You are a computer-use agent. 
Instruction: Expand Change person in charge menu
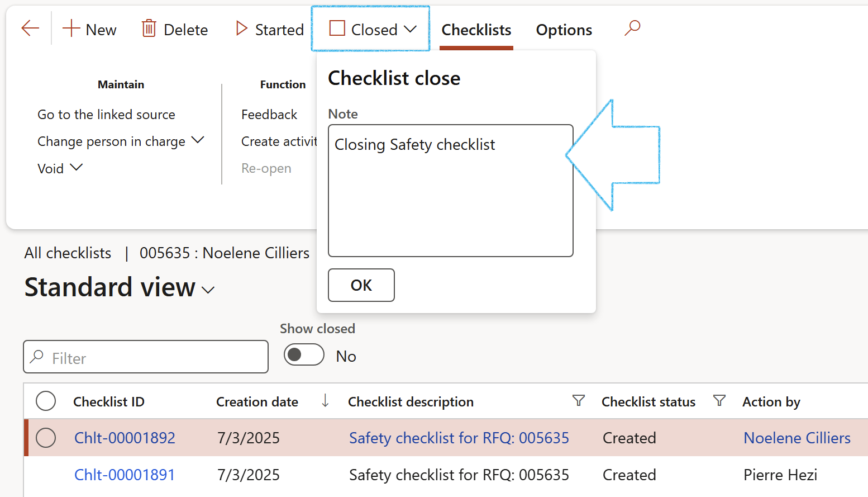click(198, 140)
